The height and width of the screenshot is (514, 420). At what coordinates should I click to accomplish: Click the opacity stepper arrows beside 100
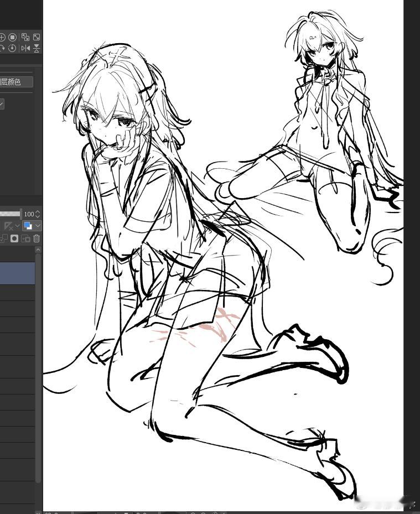[x=38, y=214]
